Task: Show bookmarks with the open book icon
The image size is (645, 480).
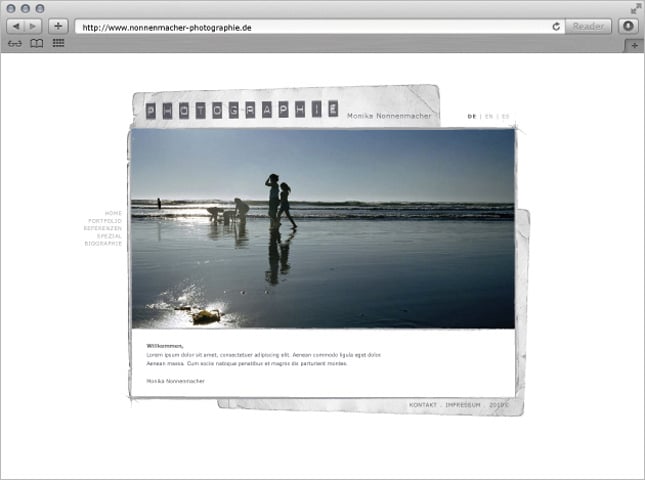Action: [x=37, y=43]
